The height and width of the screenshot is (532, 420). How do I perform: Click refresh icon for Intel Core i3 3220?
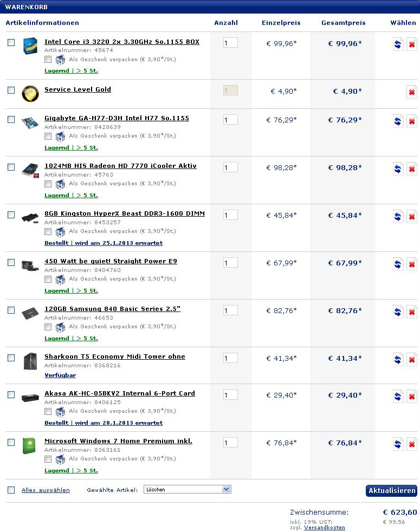tap(398, 44)
